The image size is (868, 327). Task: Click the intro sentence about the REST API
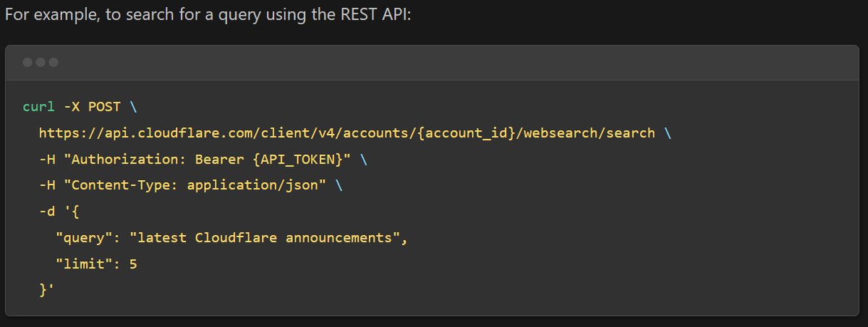click(x=208, y=14)
